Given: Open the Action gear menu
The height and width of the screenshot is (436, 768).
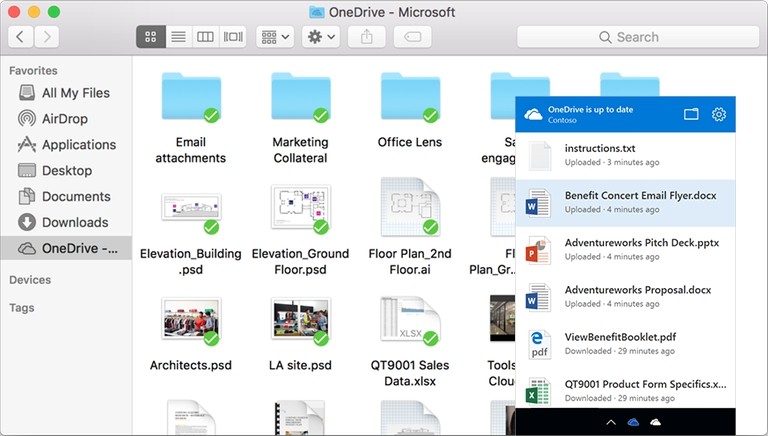Looking at the screenshot, I should (321, 37).
